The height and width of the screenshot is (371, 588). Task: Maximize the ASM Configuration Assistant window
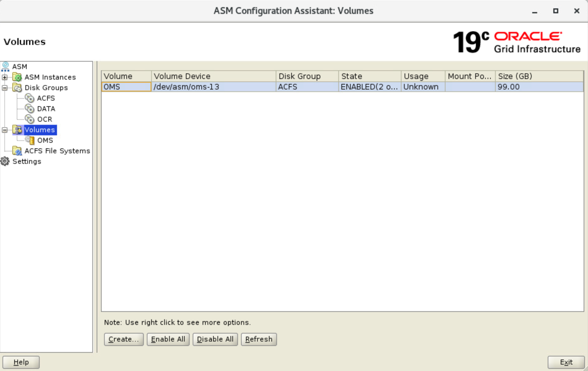pos(556,11)
